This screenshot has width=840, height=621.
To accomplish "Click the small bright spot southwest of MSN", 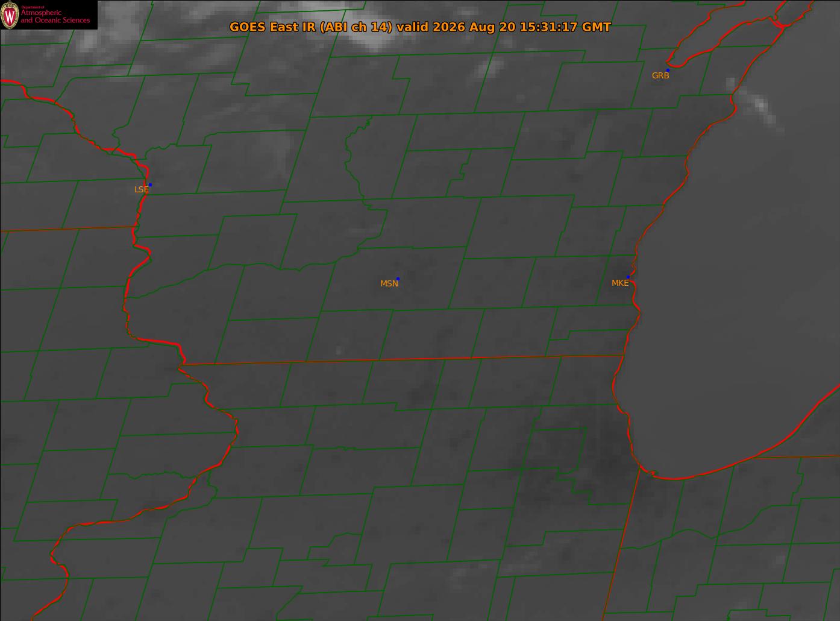I will (339, 350).
